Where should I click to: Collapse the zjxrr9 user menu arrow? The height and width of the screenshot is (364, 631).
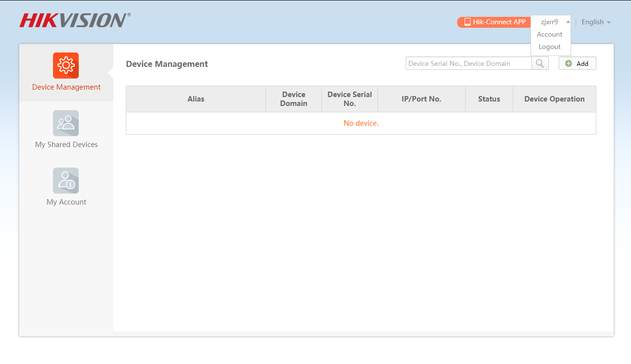(x=568, y=22)
